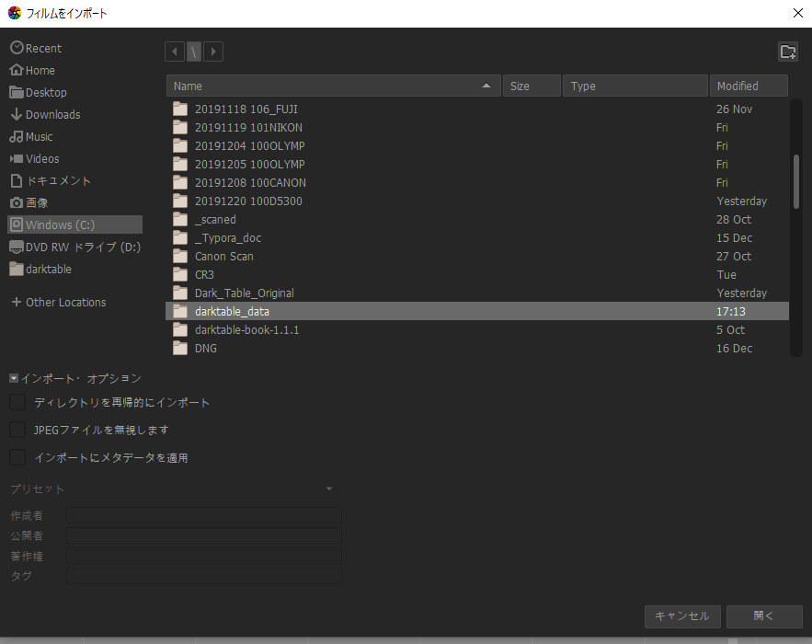Enable インポートにメタデータを適用 checkbox
This screenshot has height=644, width=812.
click(17, 457)
